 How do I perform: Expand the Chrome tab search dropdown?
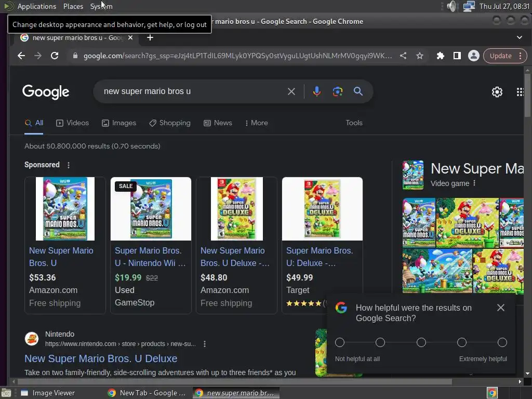520,37
